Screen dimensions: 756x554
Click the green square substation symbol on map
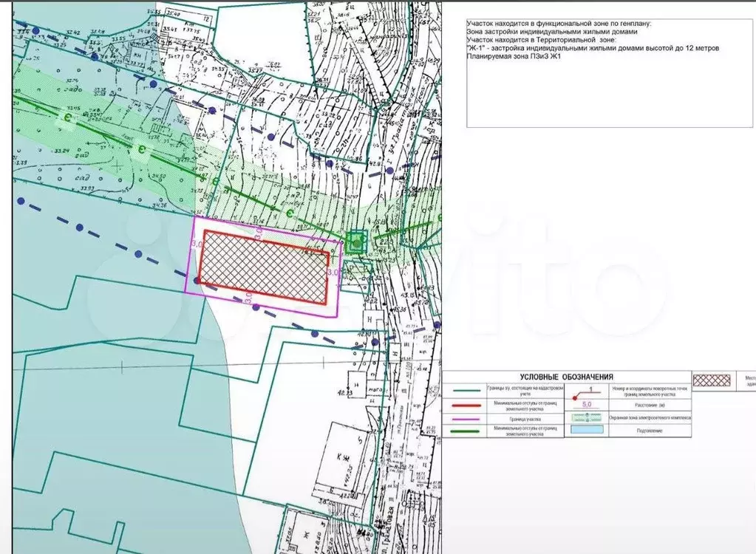click(356, 242)
